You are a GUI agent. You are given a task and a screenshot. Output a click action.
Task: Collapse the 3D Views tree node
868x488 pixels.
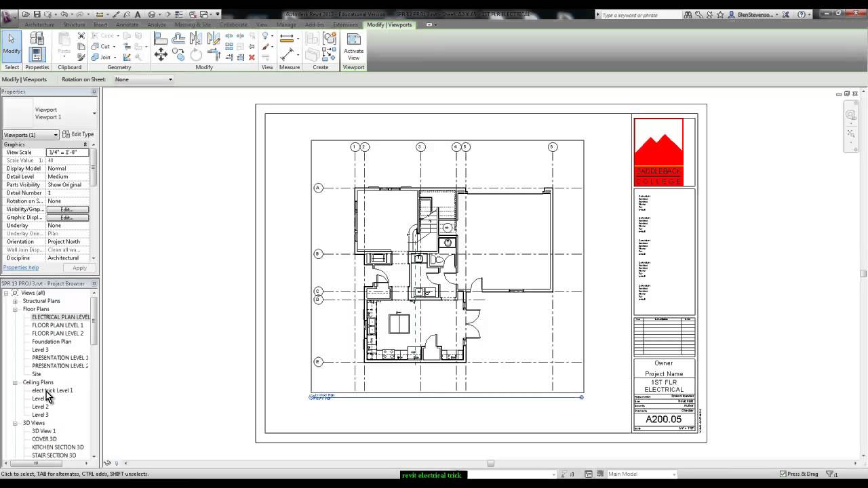(15, 423)
